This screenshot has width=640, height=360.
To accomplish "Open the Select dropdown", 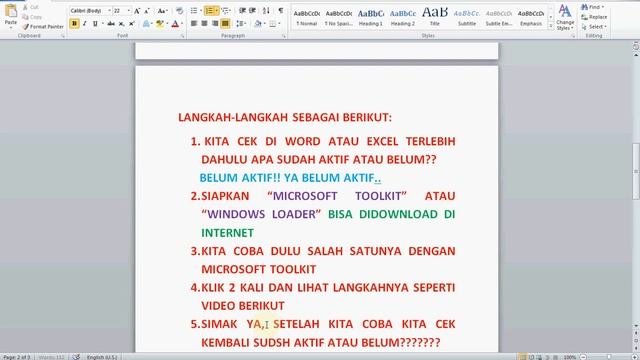I will pos(594,27).
